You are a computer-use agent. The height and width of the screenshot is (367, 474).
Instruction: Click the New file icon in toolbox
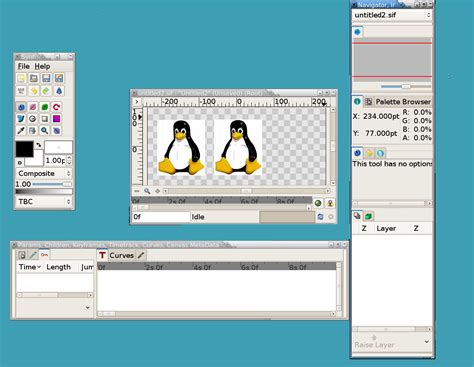[21, 78]
